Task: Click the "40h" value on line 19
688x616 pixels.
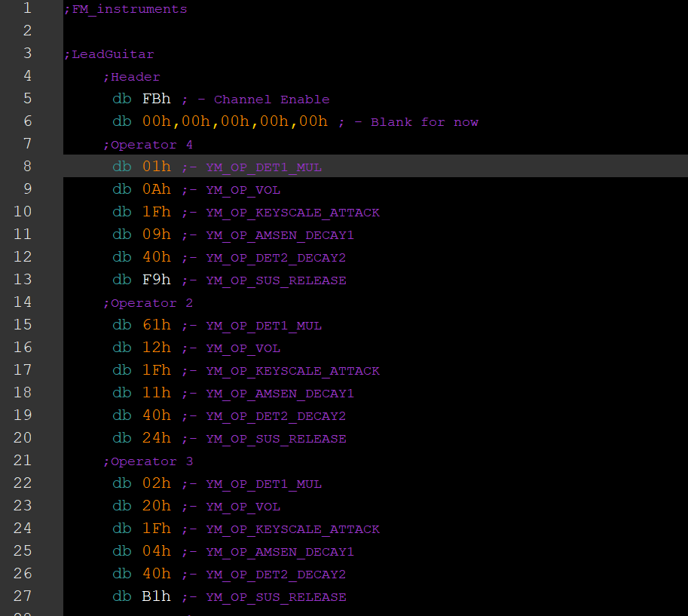Action: [156, 415]
